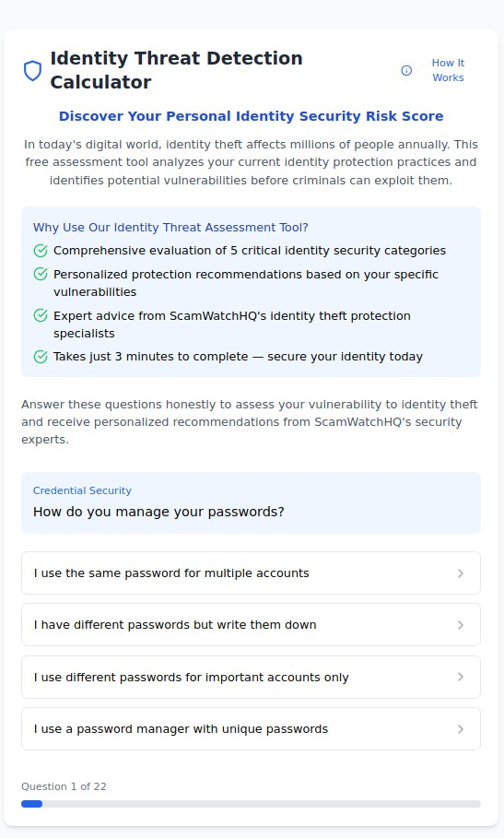Click the Credential Security category label
Image resolution: width=504 pixels, height=838 pixels.
click(x=82, y=490)
